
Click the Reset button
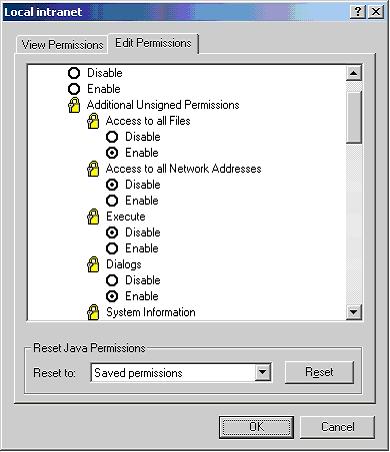[319, 372]
